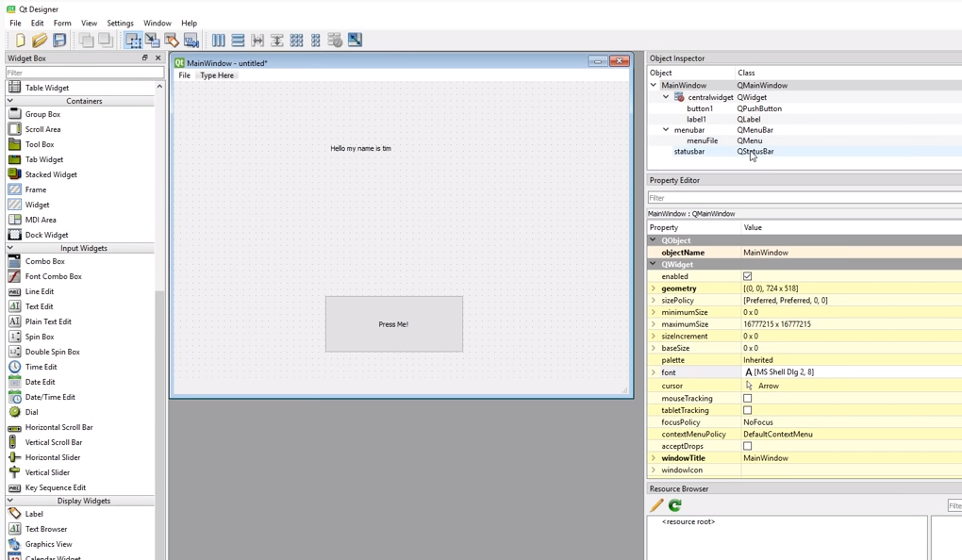Apply the Lay Out in a Grid icon

[295, 40]
